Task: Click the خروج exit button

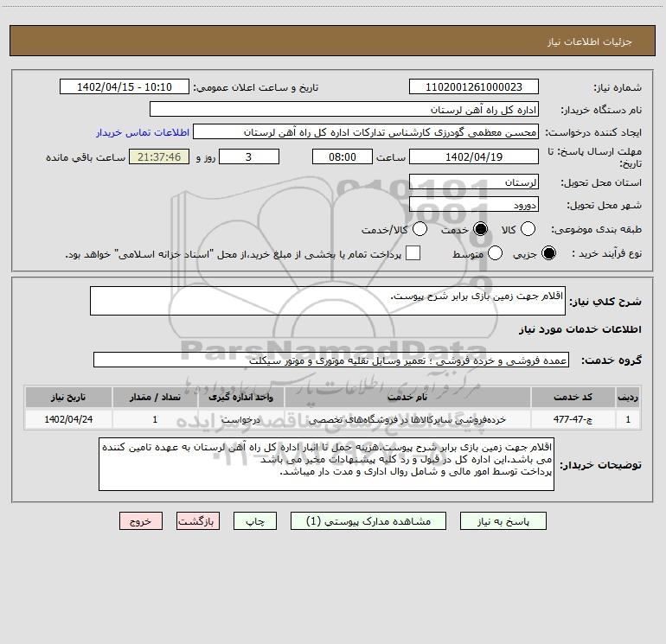Action: pos(141,521)
